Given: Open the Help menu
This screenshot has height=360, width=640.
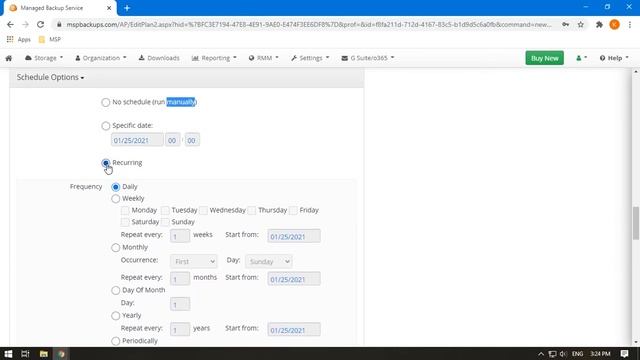Looking at the screenshot, I should [x=614, y=58].
